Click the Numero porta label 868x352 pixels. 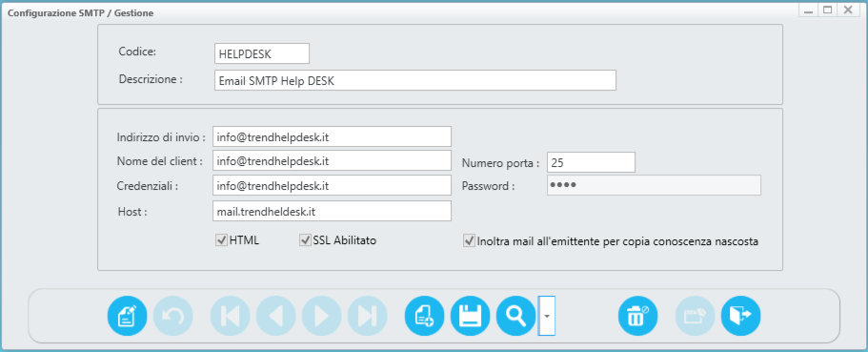click(500, 163)
